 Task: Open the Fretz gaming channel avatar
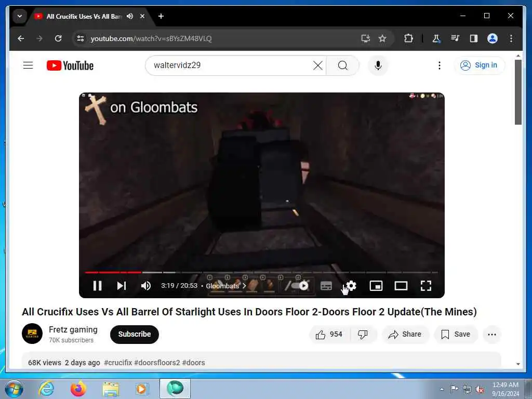point(32,334)
